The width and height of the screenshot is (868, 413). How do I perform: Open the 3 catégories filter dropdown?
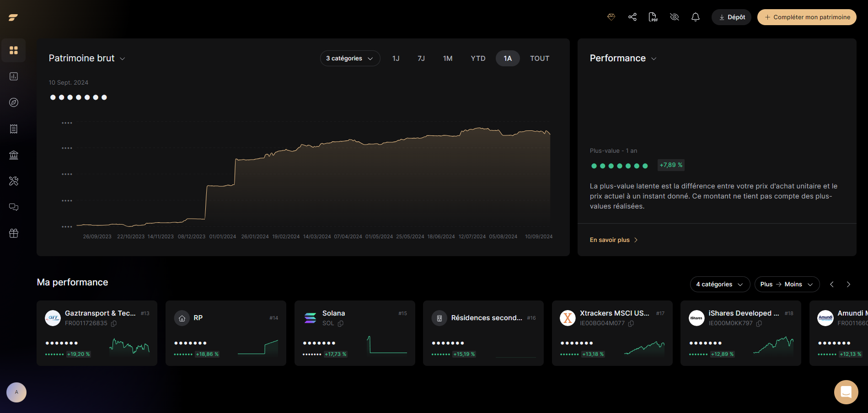click(x=350, y=59)
